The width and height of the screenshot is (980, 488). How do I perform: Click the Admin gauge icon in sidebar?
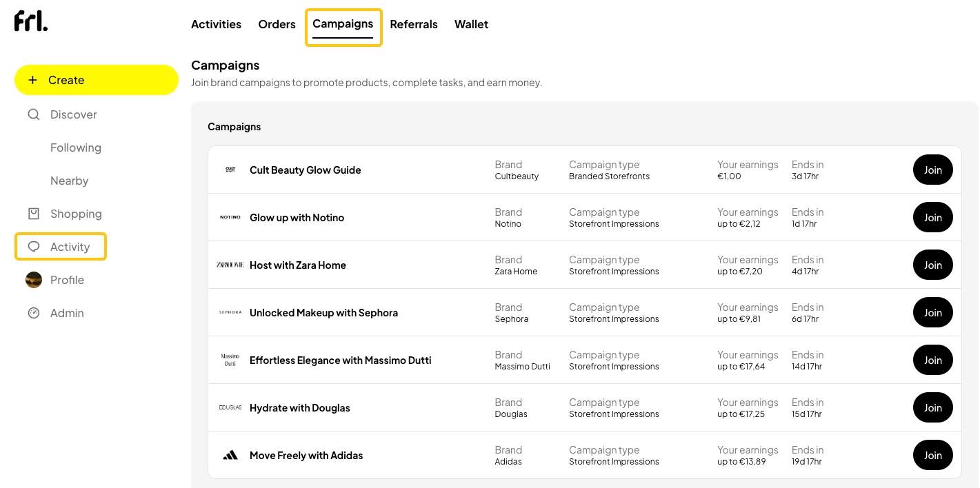[x=33, y=313]
